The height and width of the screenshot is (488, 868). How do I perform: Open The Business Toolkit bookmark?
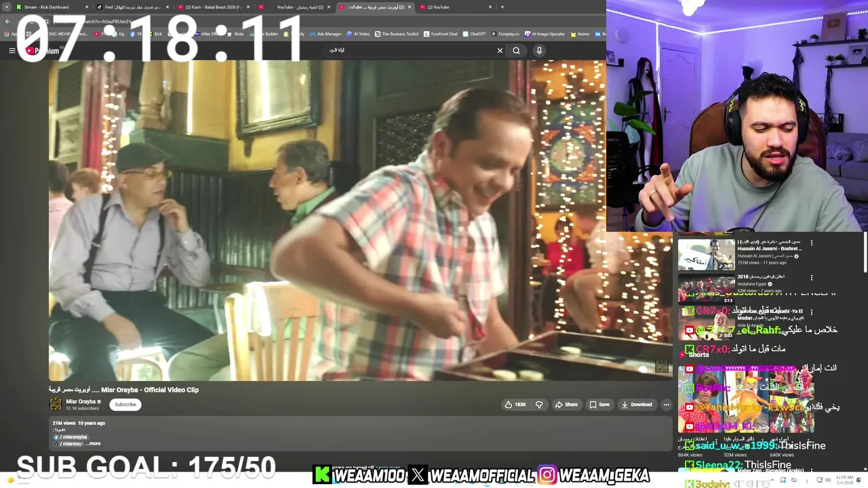pyautogui.click(x=397, y=34)
